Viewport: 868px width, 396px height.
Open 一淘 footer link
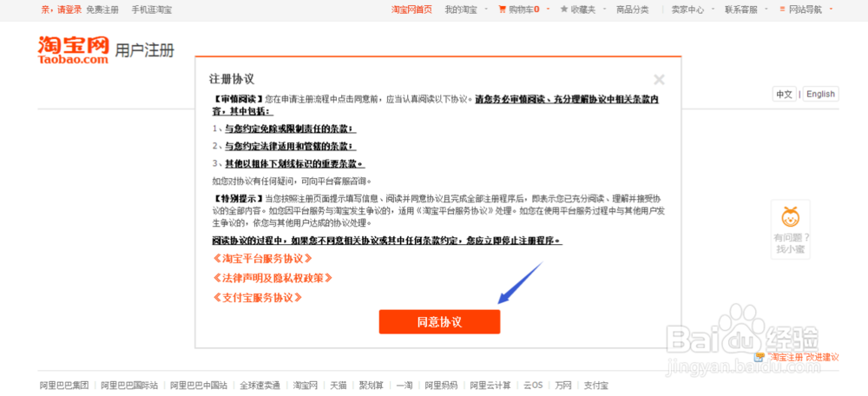point(404,385)
